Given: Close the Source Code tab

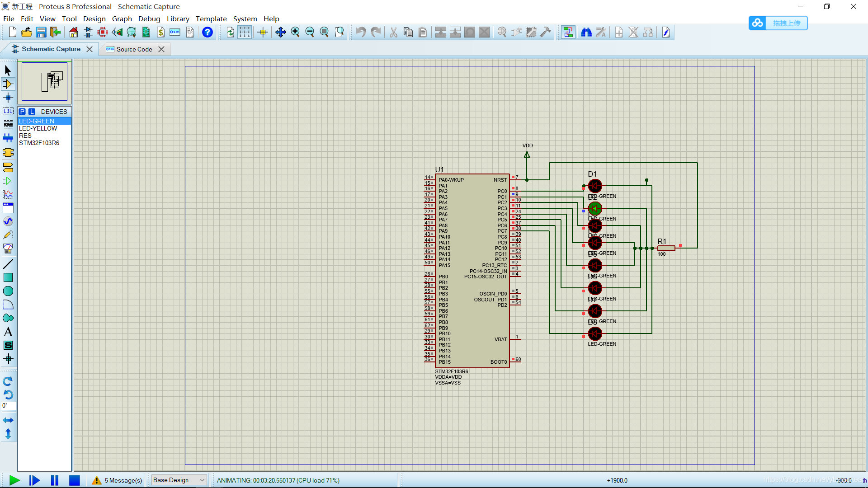Looking at the screenshot, I should click(x=161, y=49).
